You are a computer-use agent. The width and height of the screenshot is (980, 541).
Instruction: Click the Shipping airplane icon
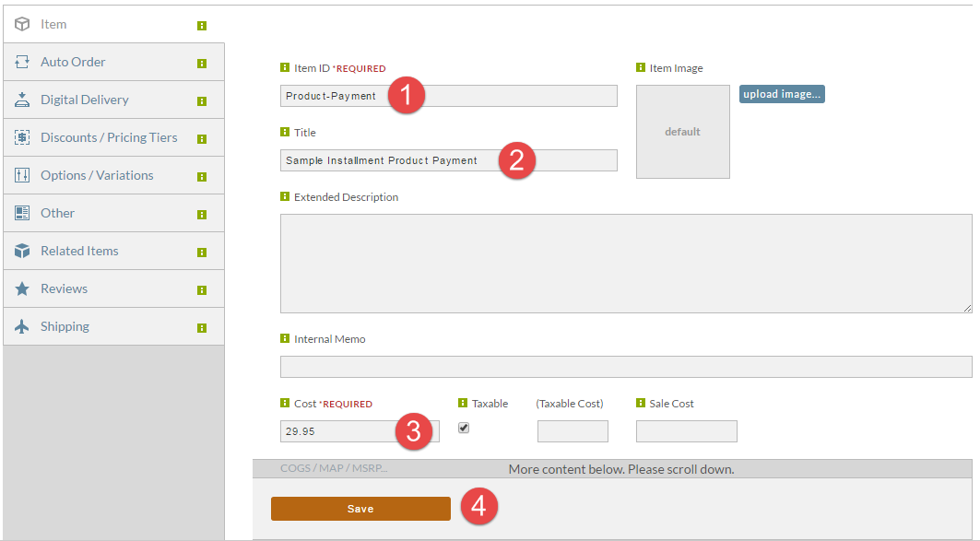tap(22, 326)
